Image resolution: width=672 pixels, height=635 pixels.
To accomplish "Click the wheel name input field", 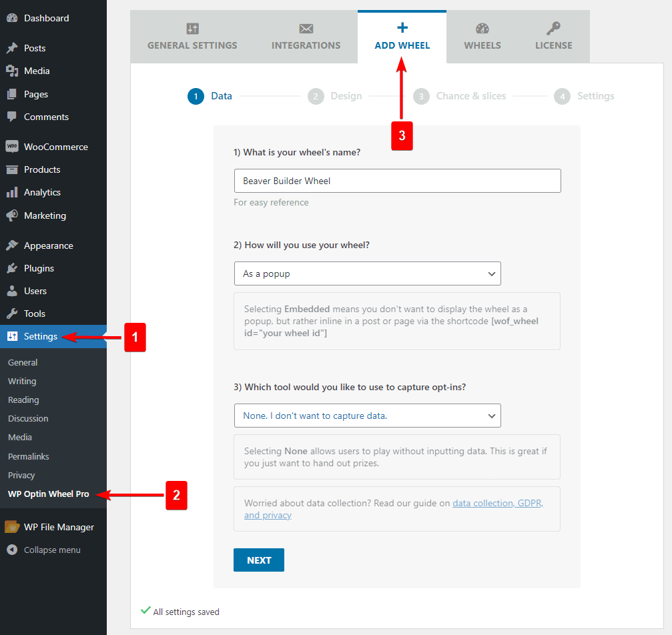I will point(397,181).
